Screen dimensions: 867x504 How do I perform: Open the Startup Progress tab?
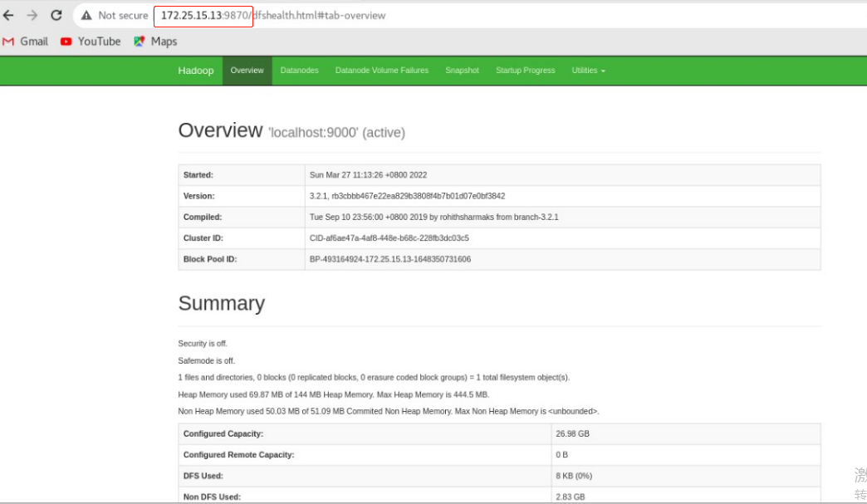pyautogui.click(x=526, y=71)
